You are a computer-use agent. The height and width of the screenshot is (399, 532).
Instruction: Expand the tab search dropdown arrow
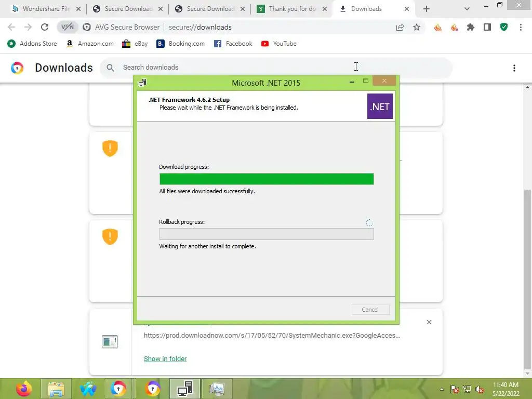(x=467, y=9)
